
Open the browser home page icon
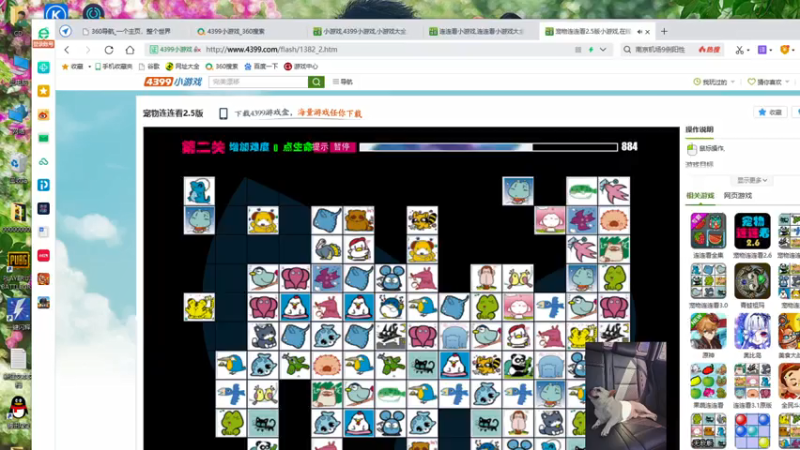[130, 49]
